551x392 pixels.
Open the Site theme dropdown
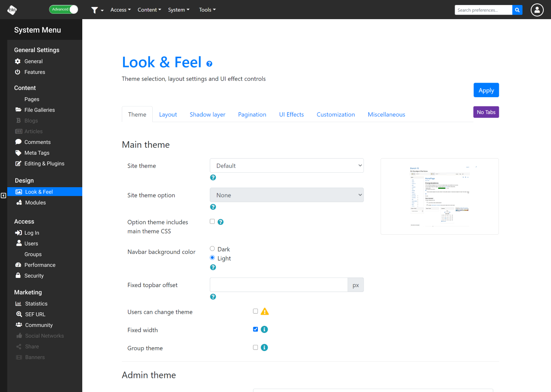pos(287,165)
